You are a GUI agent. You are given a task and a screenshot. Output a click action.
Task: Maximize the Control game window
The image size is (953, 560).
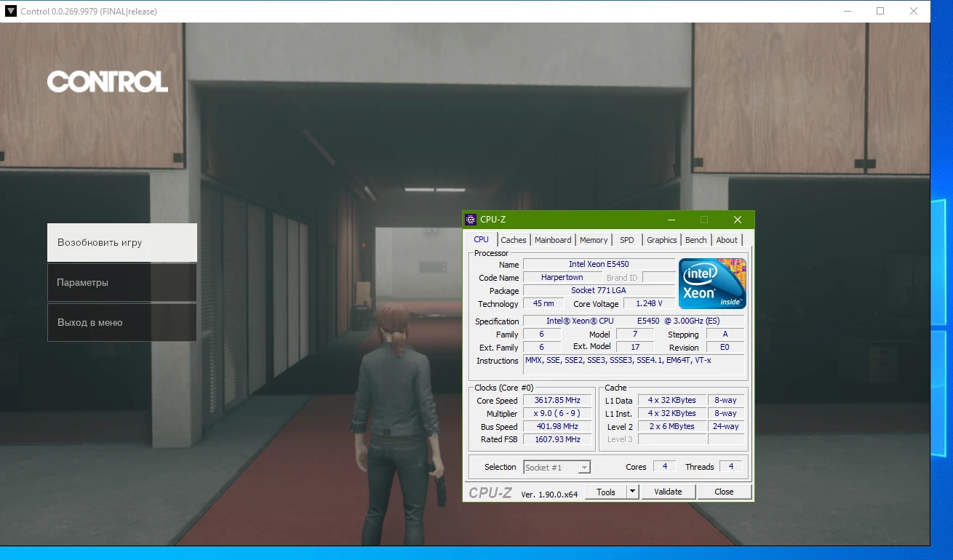pos(880,11)
